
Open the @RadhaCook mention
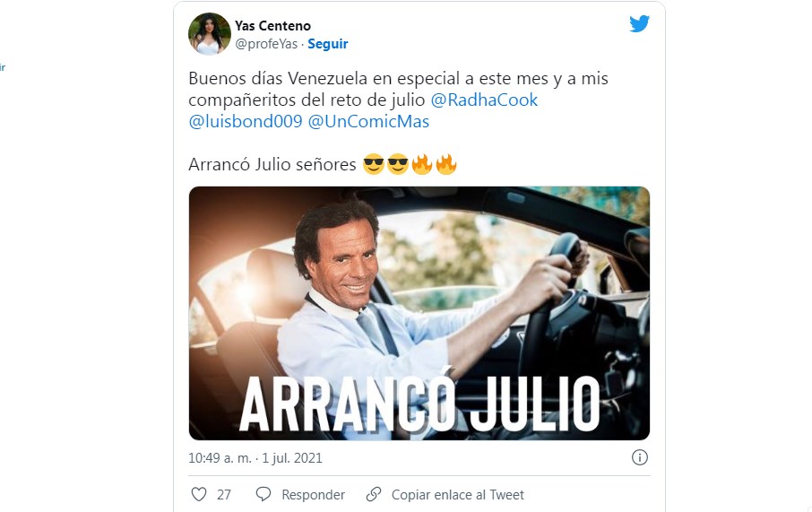click(x=484, y=100)
